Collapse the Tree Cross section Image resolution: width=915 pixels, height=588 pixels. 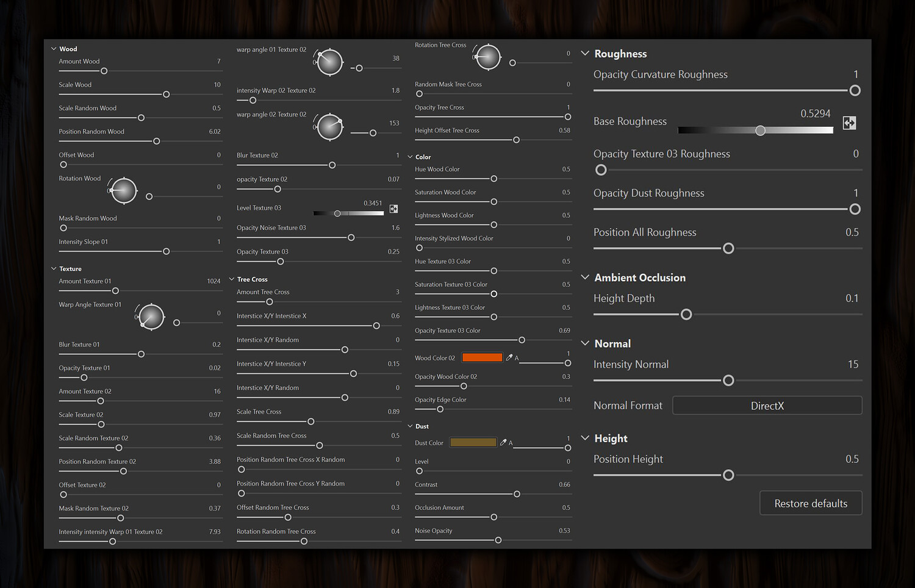(x=232, y=279)
